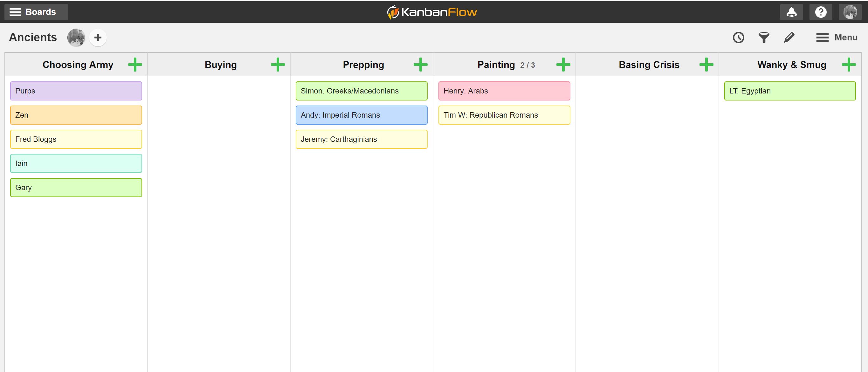This screenshot has width=868, height=372.
Task: Open the LT: Egyptian task card
Action: click(x=789, y=91)
